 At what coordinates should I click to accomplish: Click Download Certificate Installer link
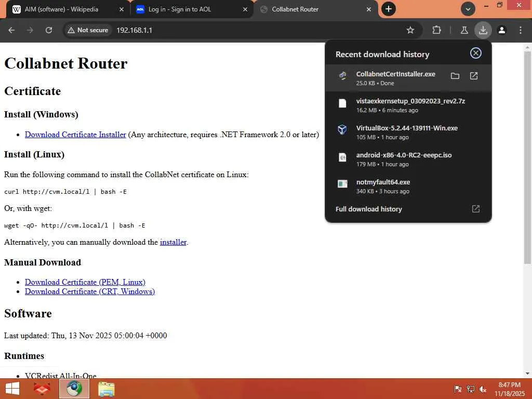tap(75, 135)
